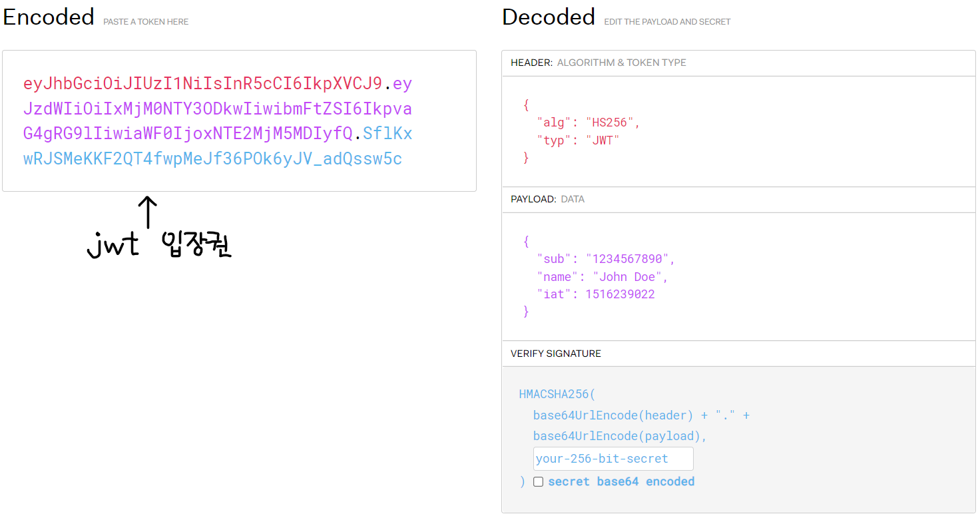Check the secret base64 encoded checkbox
The height and width of the screenshot is (518, 980).
[x=538, y=481]
